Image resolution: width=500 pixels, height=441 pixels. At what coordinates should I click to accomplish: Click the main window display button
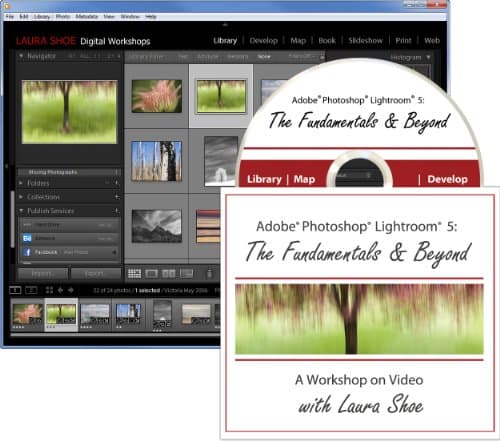pyautogui.click(x=15, y=290)
